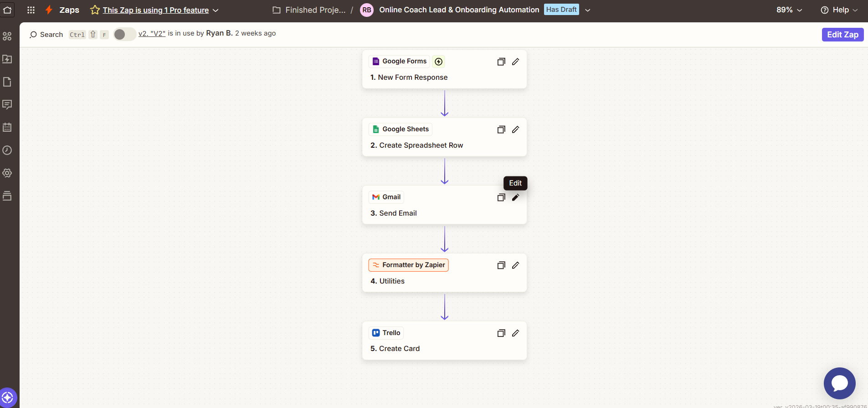The height and width of the screenshot is (408, 868).
Task: Open the notes page sidebar icon
Action: click(7, 82)
